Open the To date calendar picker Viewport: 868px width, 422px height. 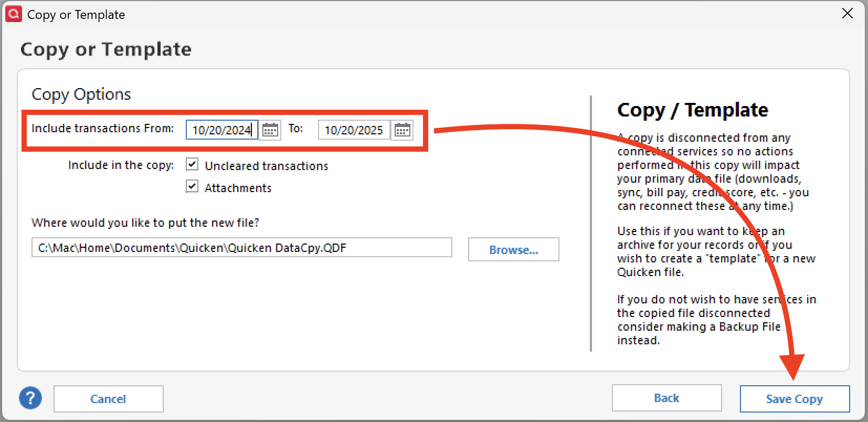pyautogui.click(x=402, y=130)
